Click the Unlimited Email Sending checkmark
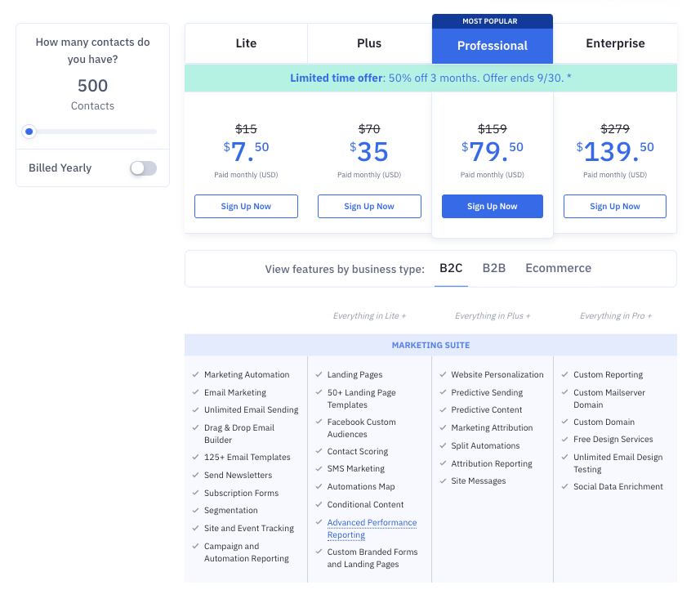The height and width of the screenshot is (590, 700). [x=195, y=409]
